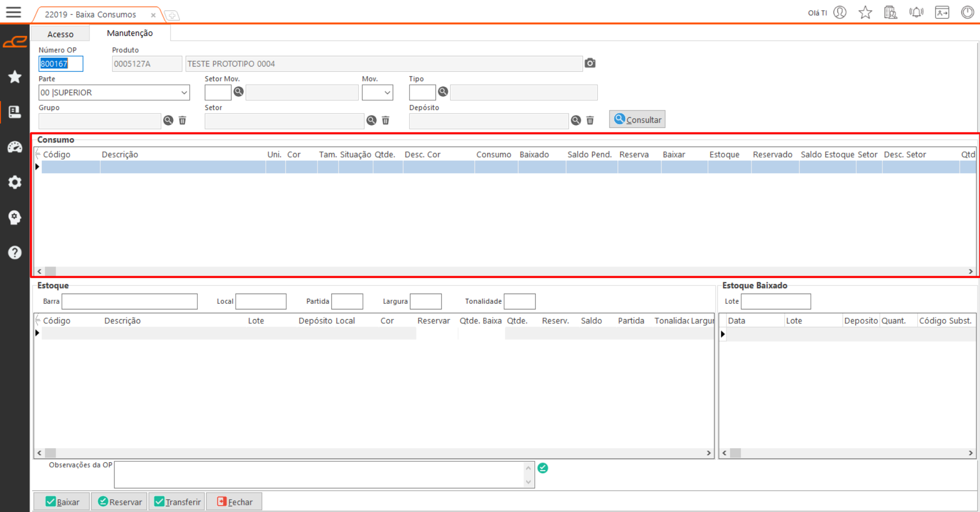This screenshot has height=512, width=980.
Task: Click the camera icon beside product description
Action: tap(590, 63)
